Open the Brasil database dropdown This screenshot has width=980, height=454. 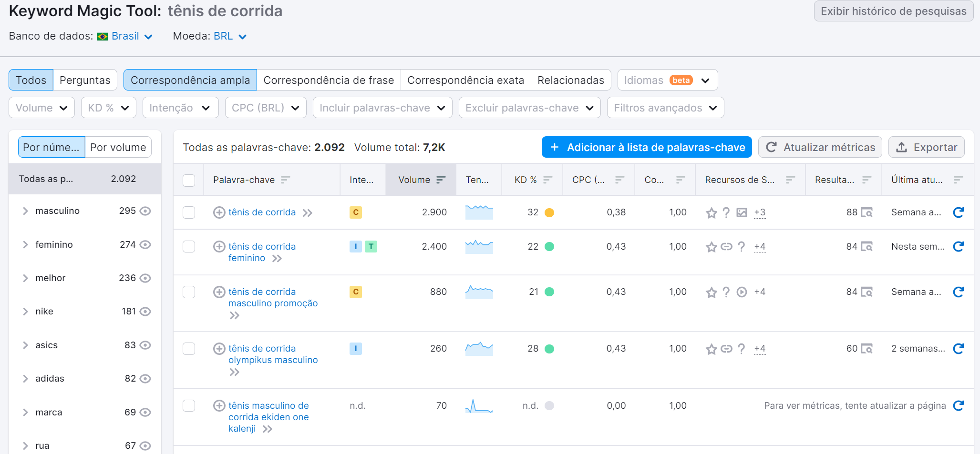click(x=125, y=36)
